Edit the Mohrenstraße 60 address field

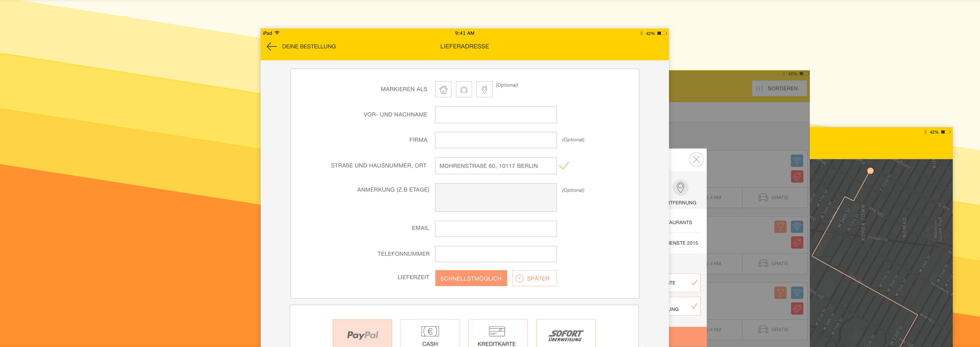point(496,166)
